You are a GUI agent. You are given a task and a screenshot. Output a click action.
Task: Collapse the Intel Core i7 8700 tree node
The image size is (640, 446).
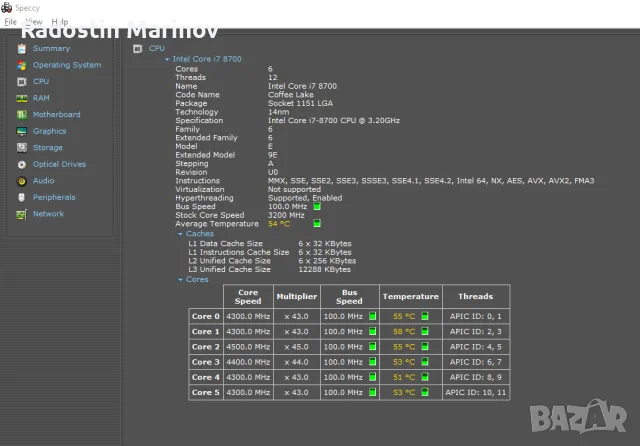167,60
